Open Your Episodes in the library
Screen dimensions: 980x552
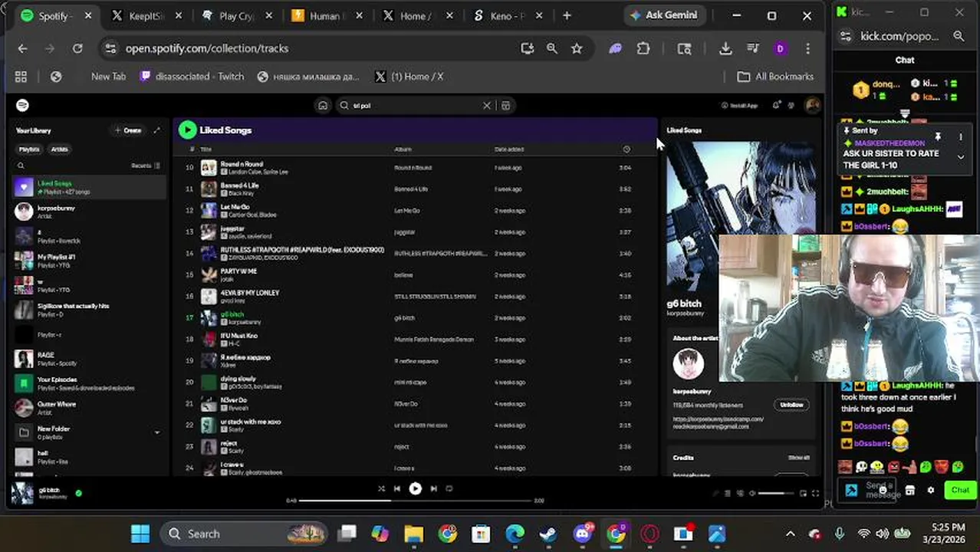89,383
